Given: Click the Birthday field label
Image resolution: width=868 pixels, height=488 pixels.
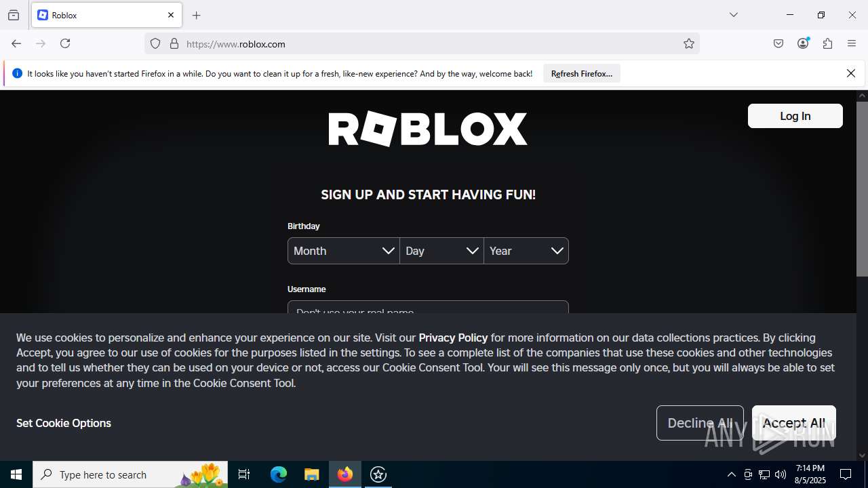Looking at the screenshot, I should click(x=303, y=226).
